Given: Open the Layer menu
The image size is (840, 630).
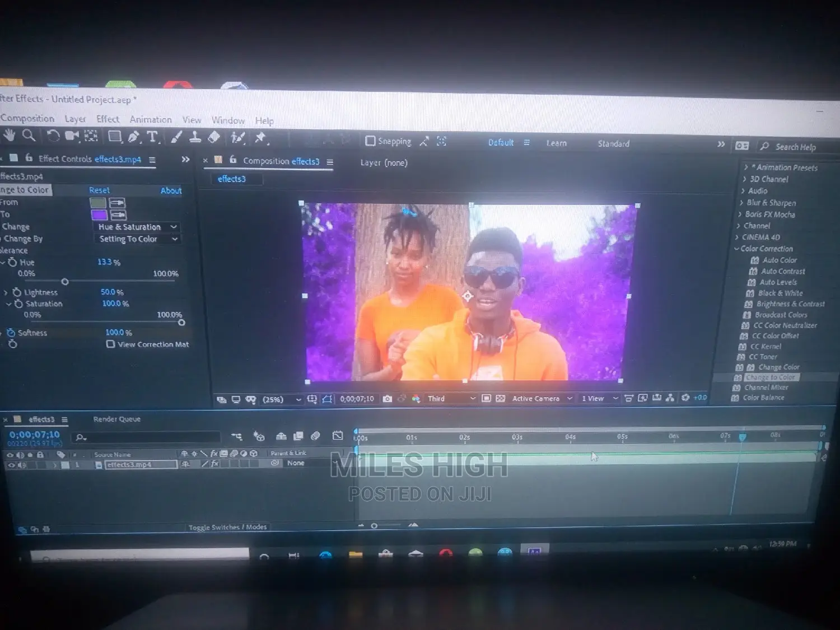Looking at the screenshot, I should [x=75, y=119].
